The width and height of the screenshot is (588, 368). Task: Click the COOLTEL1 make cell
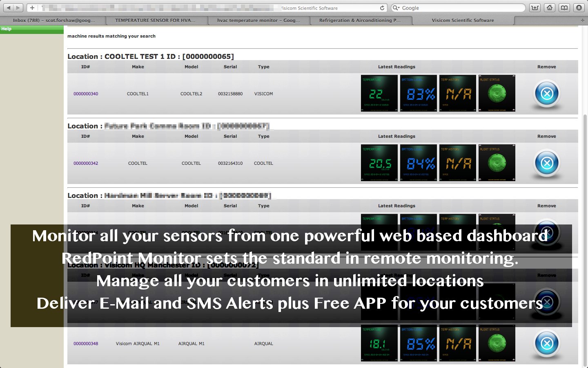coord(138,94)
